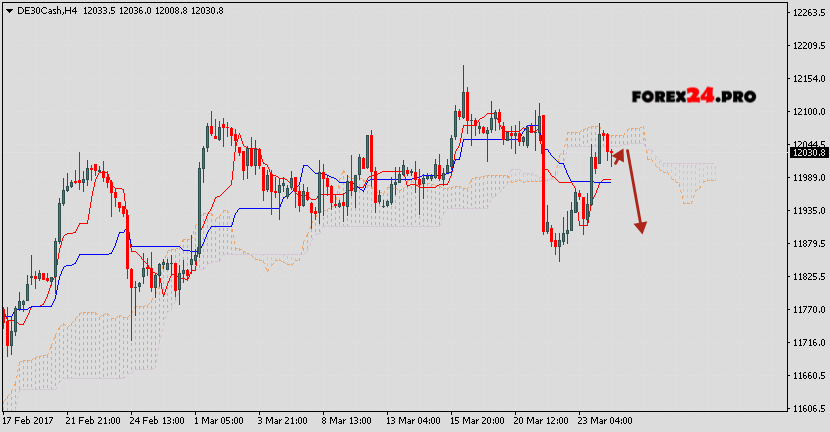The image size is (830, 432).
Task: Click the 11935.0 price axis label
Action: coord(807,211)
